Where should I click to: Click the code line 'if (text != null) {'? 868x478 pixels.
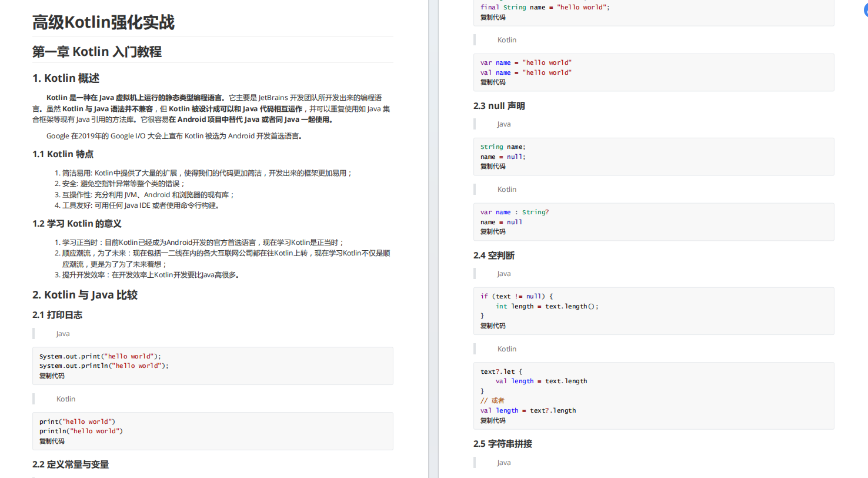[517, 296]
